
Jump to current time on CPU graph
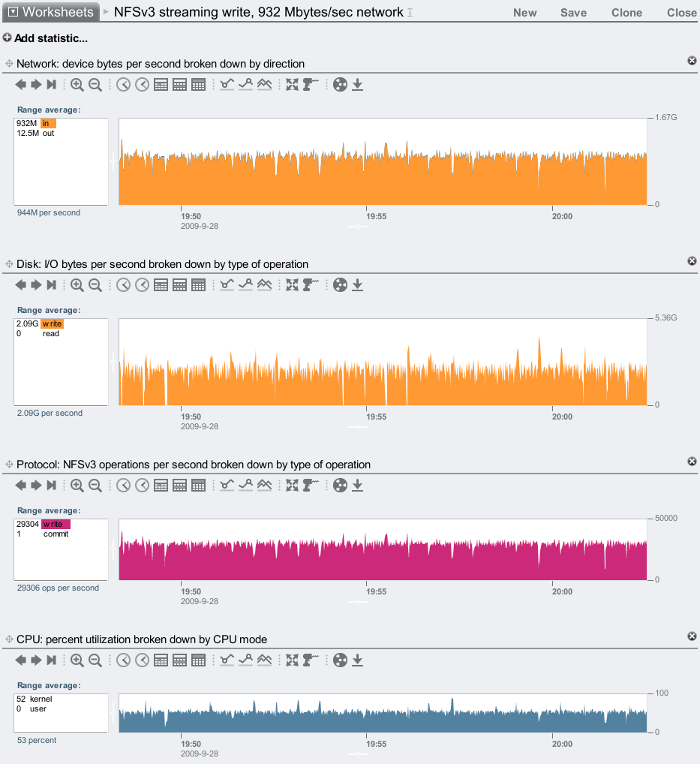52,660
